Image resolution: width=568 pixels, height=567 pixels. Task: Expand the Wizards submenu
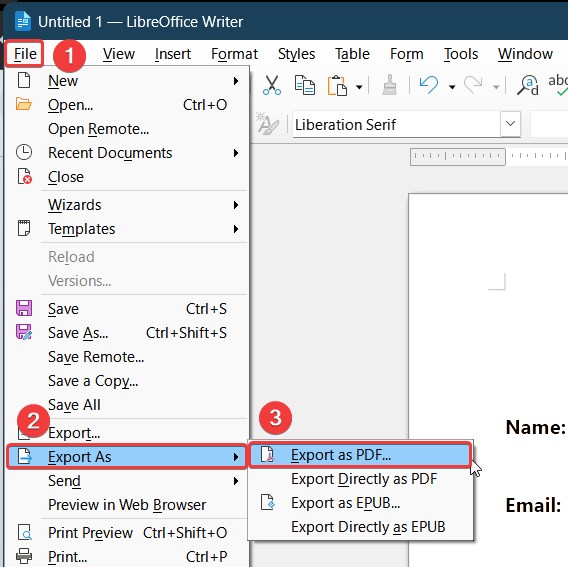tap(127, 205)
